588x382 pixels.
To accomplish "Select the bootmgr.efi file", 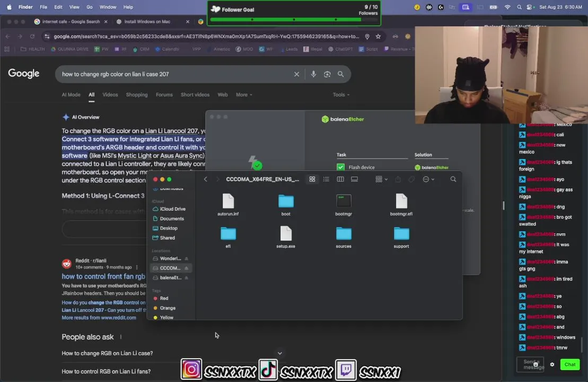I will pyautogui.click(x=401, y=204).
